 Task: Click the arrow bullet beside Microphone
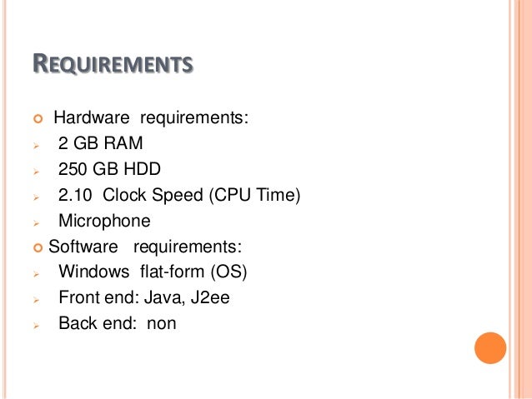point(37,223)
